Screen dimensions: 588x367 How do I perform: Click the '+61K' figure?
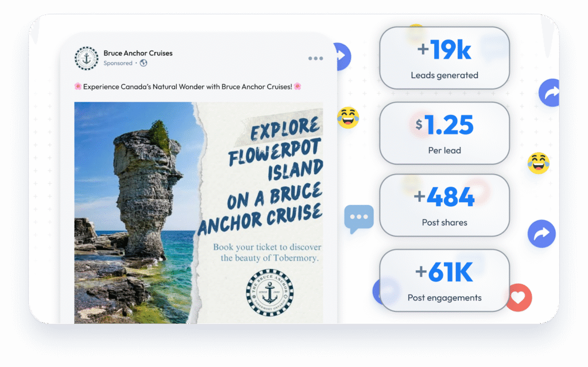coord(444,272)
